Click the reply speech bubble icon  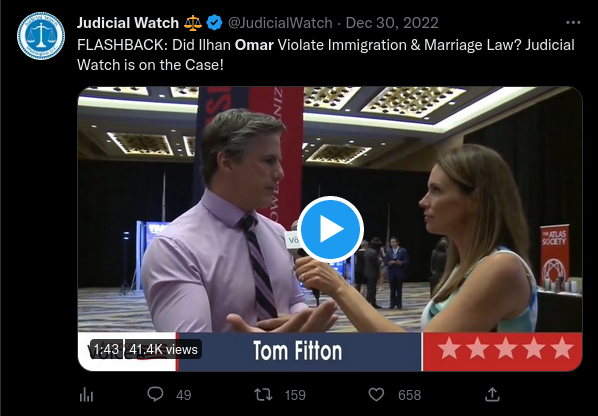pos(155,394)
